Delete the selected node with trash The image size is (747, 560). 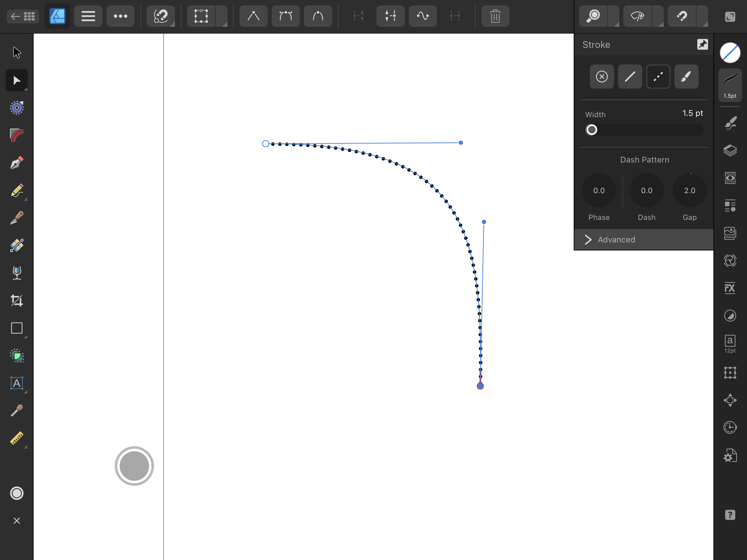[495, 16]
